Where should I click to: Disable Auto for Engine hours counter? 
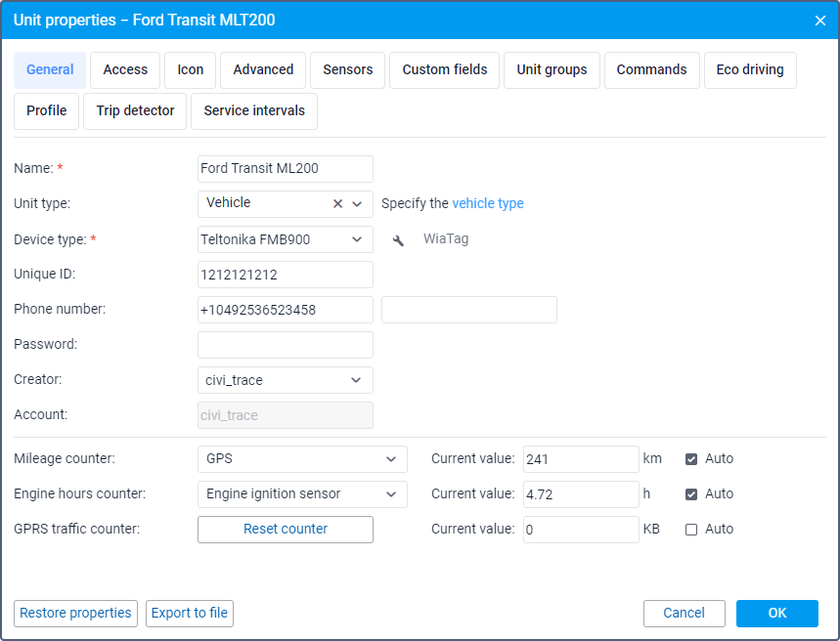[691, 494]
